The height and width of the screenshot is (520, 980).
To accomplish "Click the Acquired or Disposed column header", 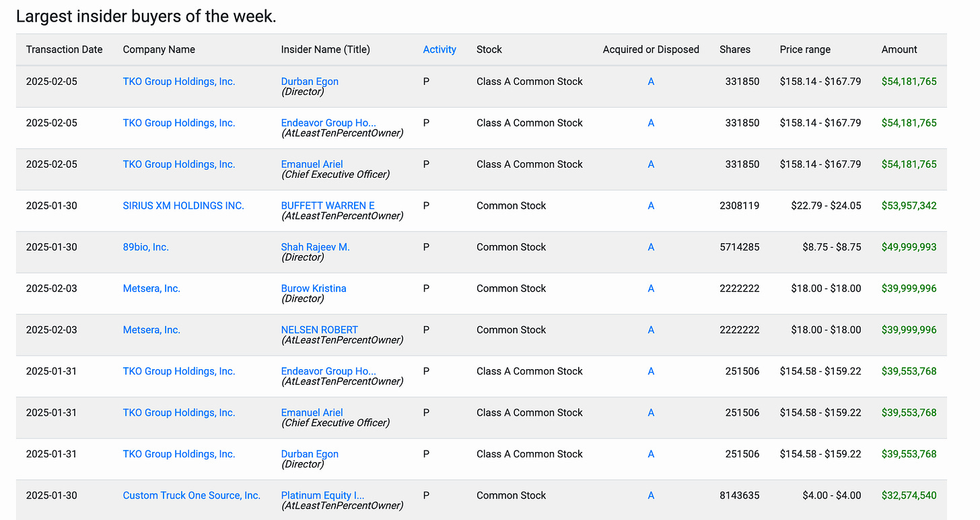I will point(651,49).
